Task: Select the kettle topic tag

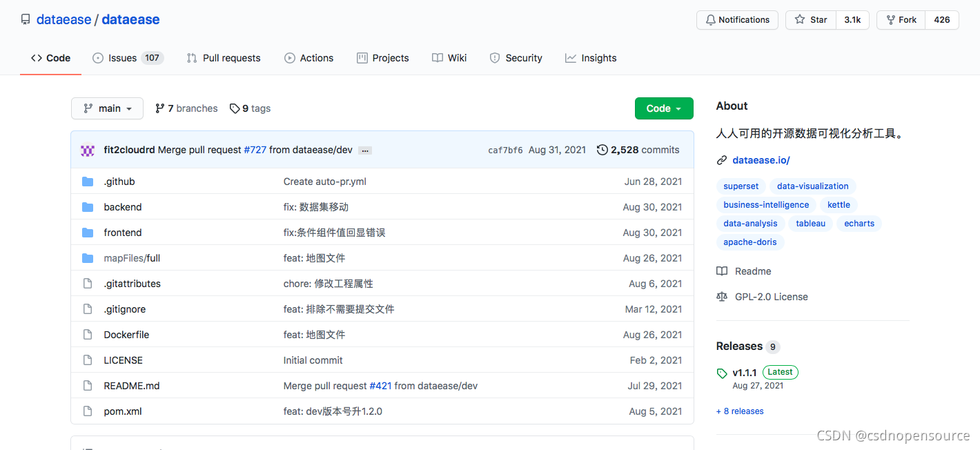Action: coord(839,205)
